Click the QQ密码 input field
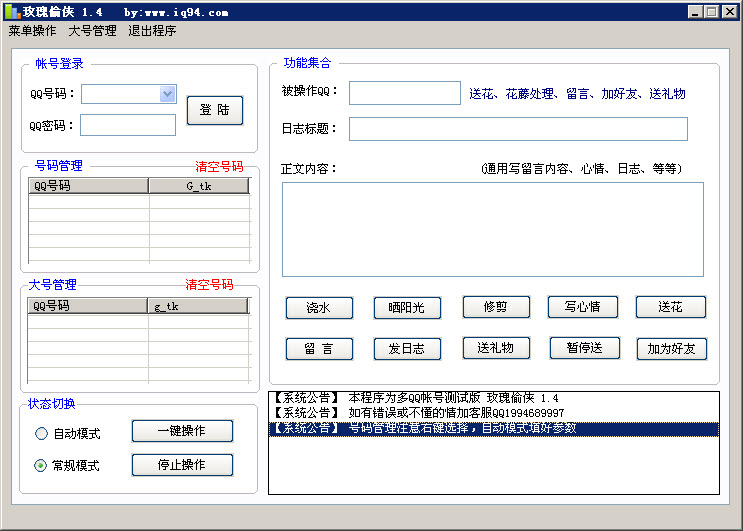Image resolution: width=743 pixels, height=531 pixels. tap(128, 125)
